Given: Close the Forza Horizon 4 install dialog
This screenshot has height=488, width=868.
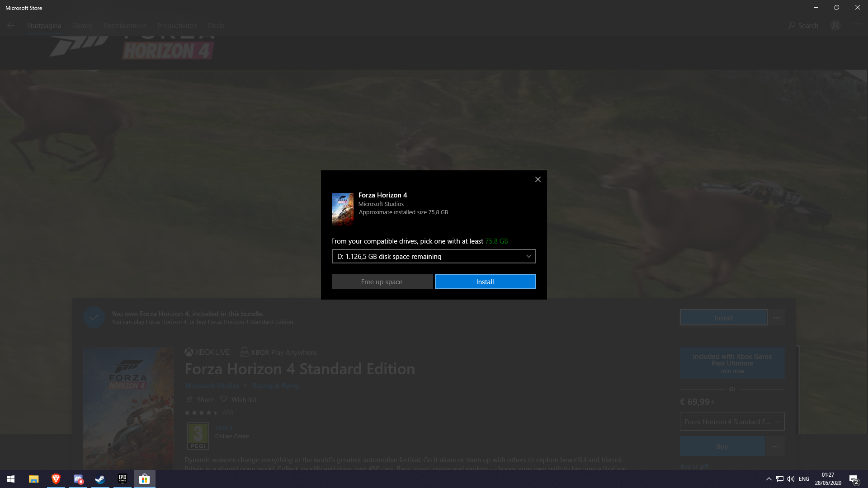Looking at the screenshot, I should pos(538,179).
